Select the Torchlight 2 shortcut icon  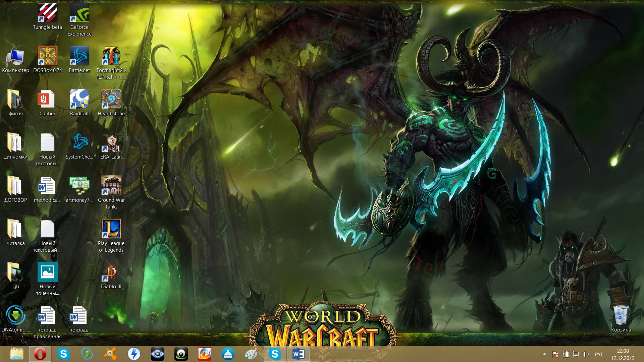111,63
